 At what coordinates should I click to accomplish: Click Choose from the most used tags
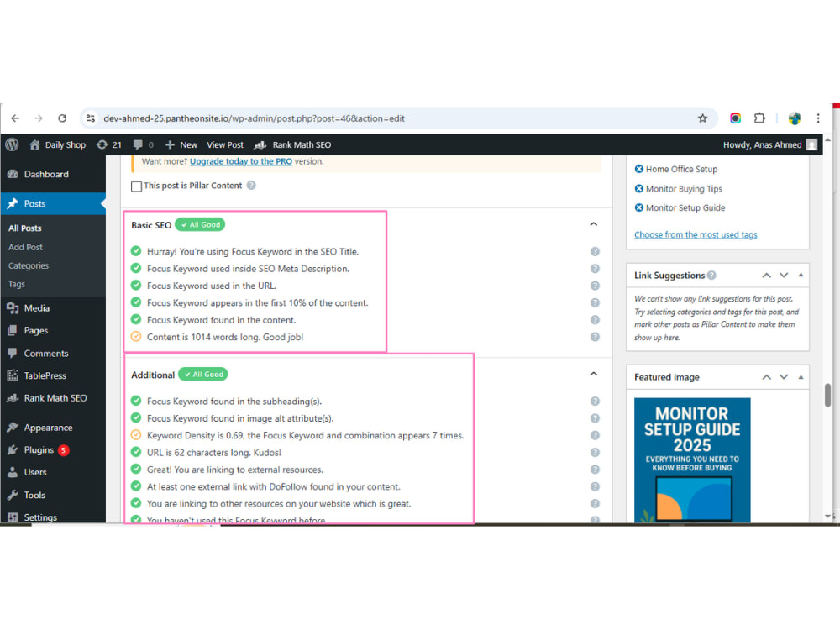(696, 234)
